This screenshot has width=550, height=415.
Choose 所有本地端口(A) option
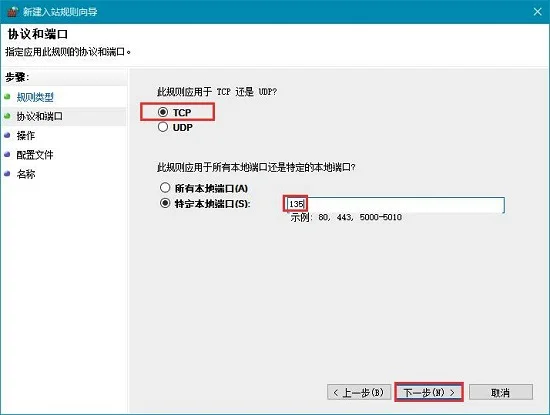(x=165, y=188)
